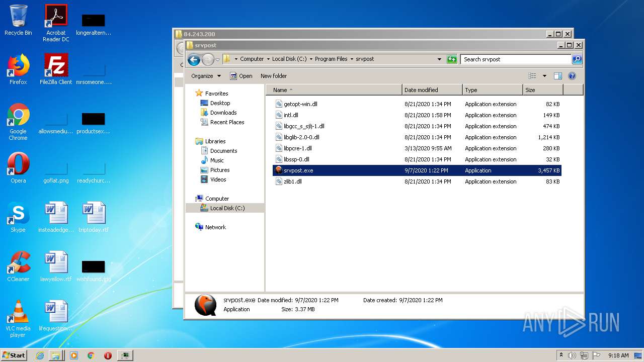644x362 pixels.
Task: Select zlib1.dll file
Action: point(417,182)
